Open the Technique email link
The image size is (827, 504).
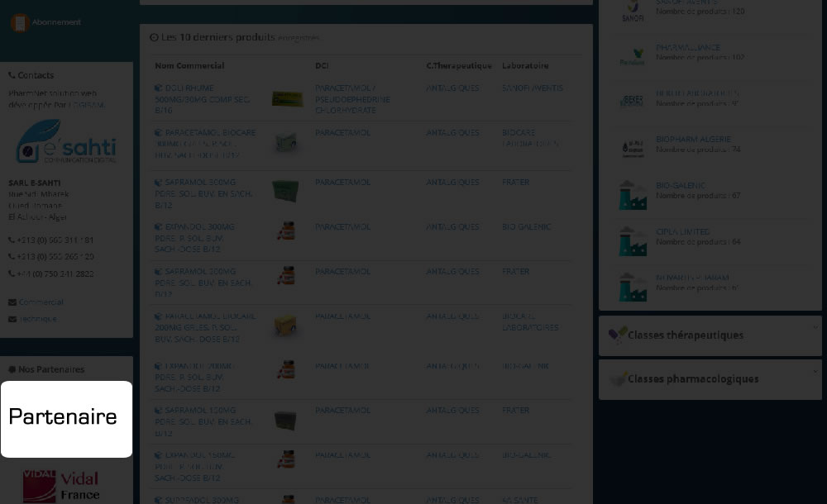pyautogui.click(x=38, y=319)
